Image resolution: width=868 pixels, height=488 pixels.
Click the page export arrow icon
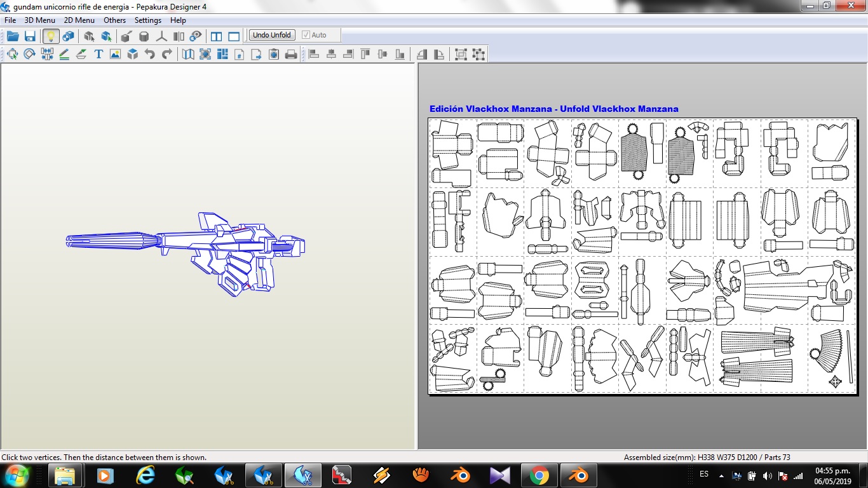tap(257, 55)
